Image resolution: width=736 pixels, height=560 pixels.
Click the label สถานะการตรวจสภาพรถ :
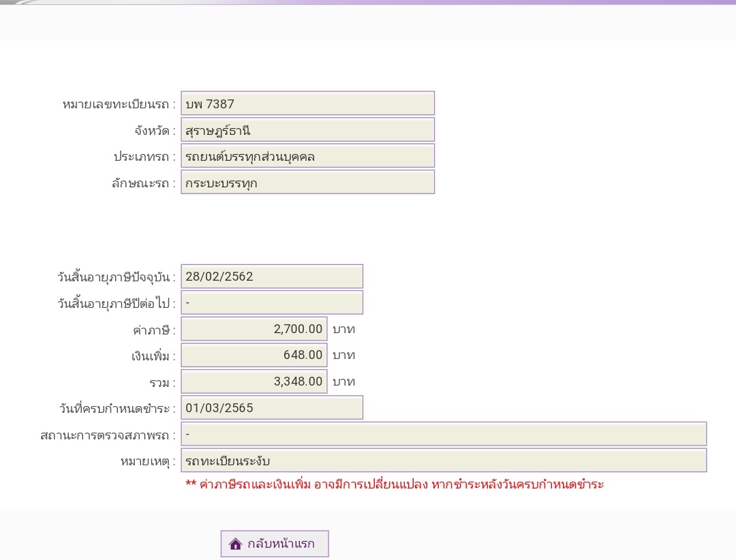pyautogui.click(x=108, y=435)
